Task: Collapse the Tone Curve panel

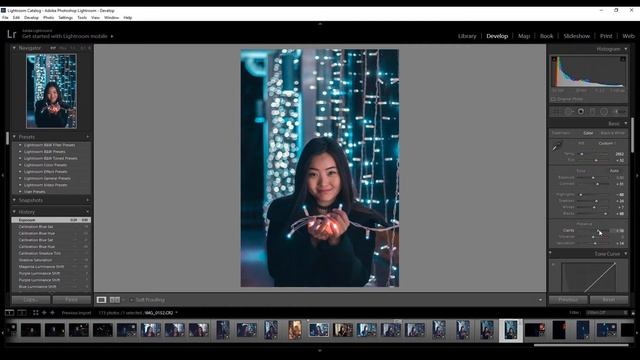Action: (626, 254)
